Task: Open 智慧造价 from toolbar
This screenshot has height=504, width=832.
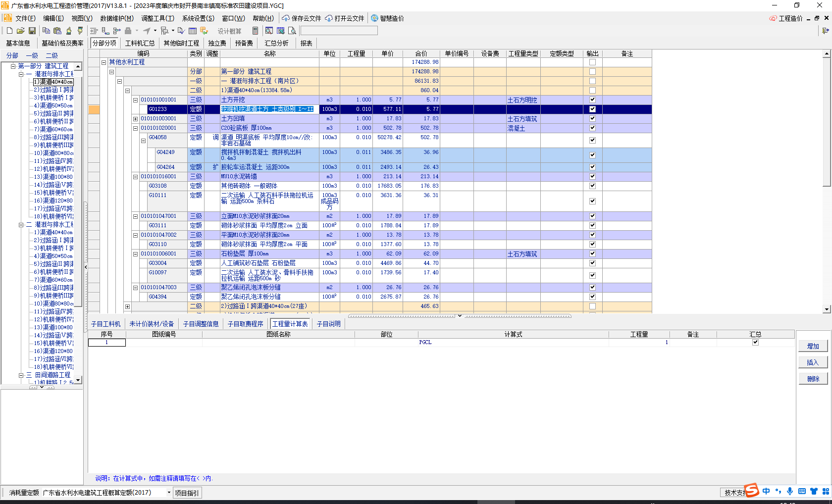Action: click(x=388, y=18)
